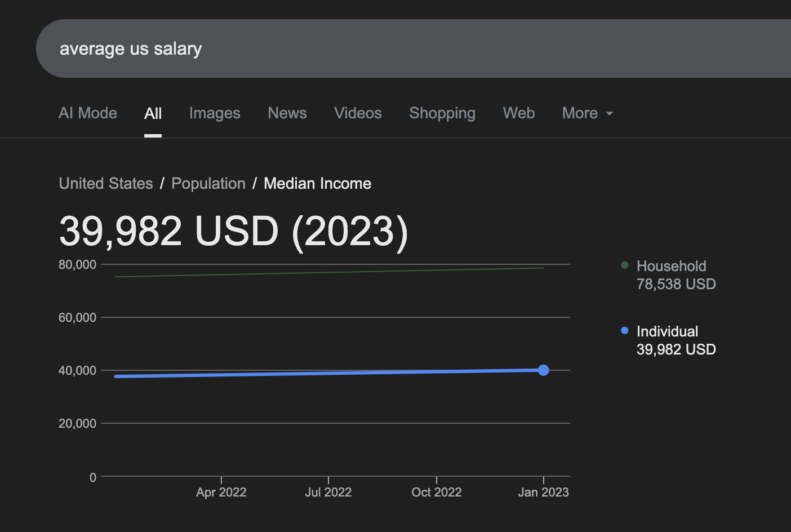791x532 pixels.
Task: Open the Shopping tab
Action: pyautogui.click(x=442, y=113)
